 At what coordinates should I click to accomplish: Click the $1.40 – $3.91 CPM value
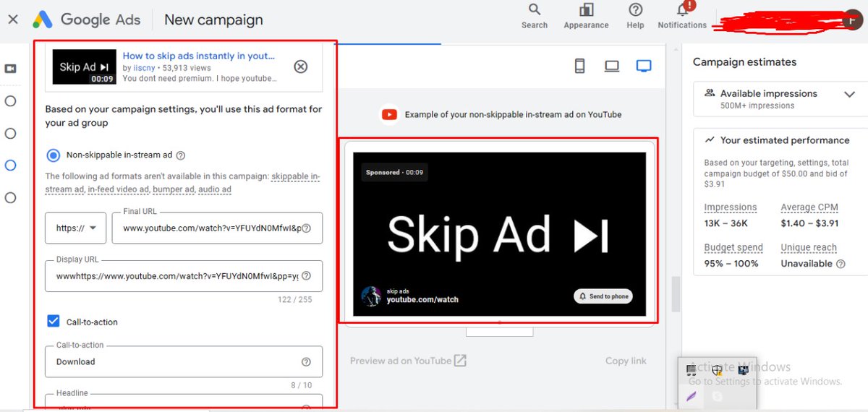pos(809,223)
